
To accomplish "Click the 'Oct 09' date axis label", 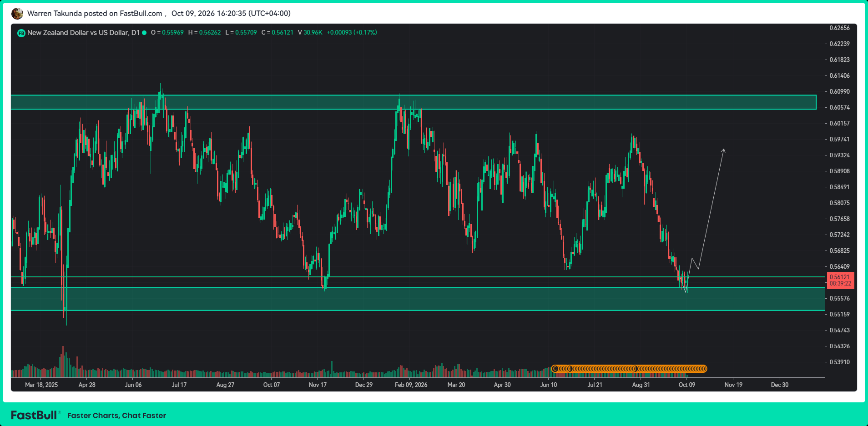I will click(x=687, y=385).
